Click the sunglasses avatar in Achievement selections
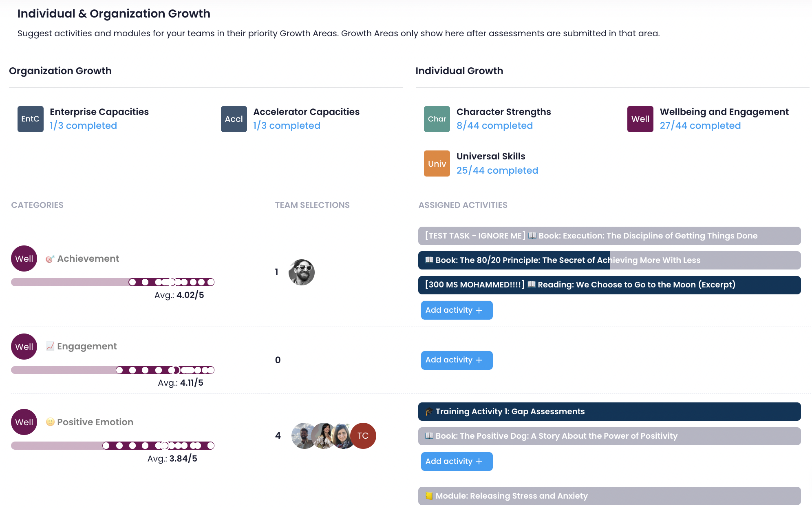Image resolution: width=812 pixels, height=508 pixels. (x=301, y=272)
